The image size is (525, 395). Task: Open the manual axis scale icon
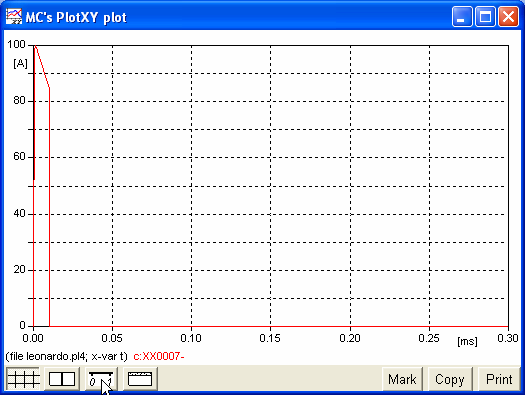[101, 379]
